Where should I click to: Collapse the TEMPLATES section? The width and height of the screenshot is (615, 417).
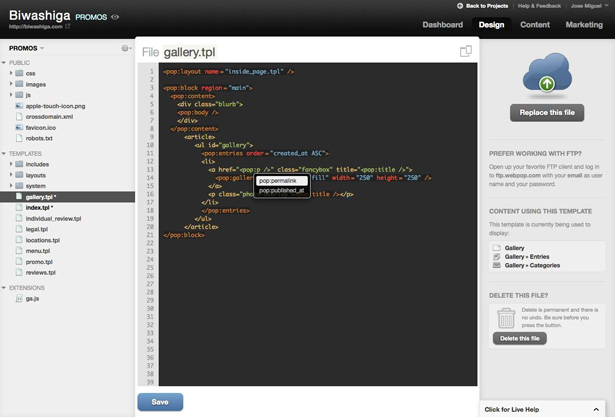tap(4, 153)
